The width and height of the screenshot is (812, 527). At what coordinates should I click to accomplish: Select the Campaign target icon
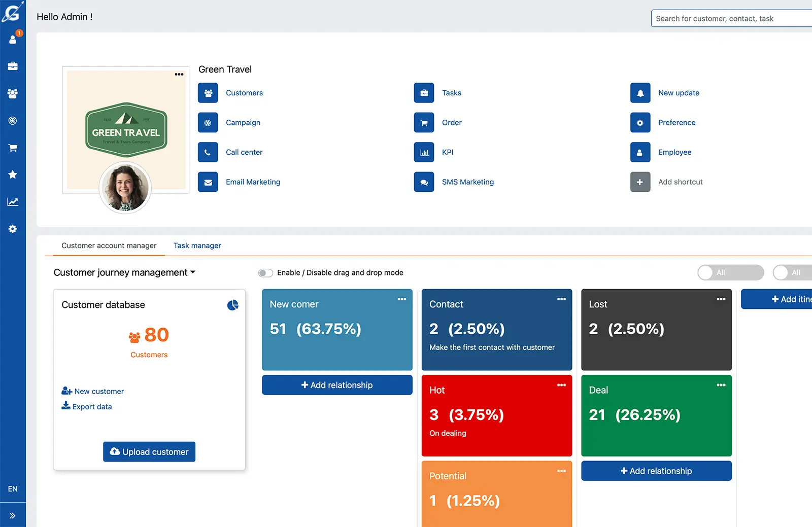point(208,122)
